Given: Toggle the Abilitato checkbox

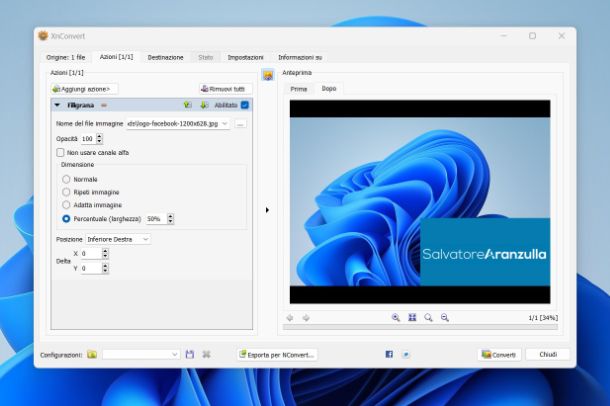Looking at the screenshot, I should click(x=245, y=105).
